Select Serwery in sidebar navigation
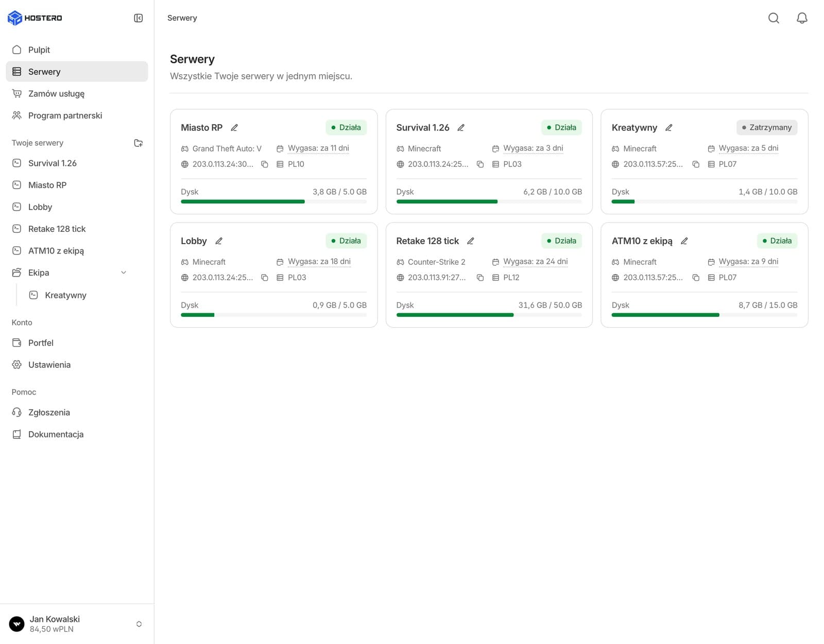824x644 pixels. 77,72
